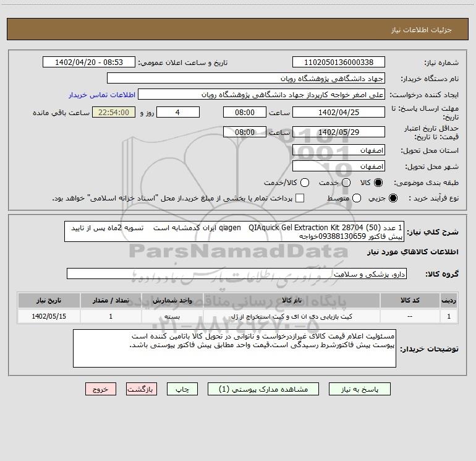476x461 pixels.
Task: Click remaining time field 22:54:00
Action: tap(114, 112)
